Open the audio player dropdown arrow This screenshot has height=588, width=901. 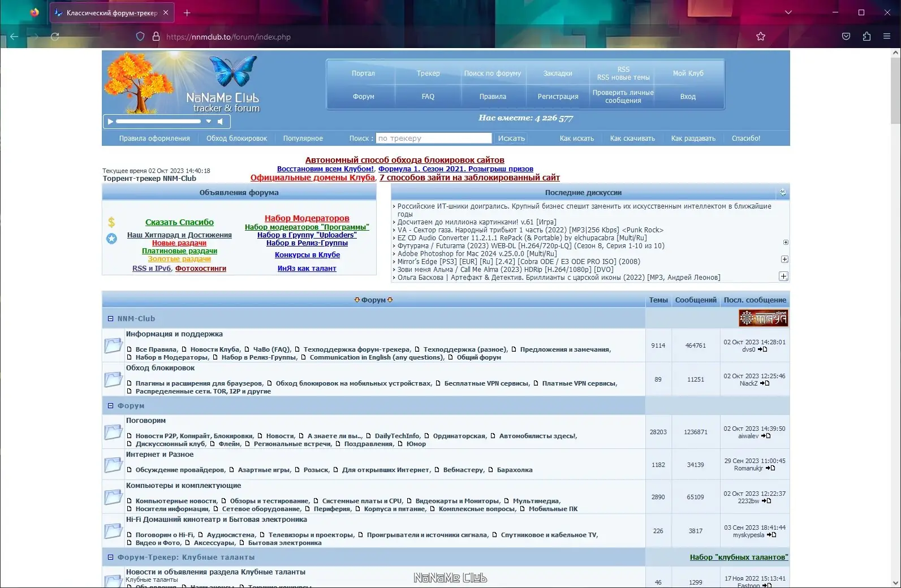tap(209, 122)
